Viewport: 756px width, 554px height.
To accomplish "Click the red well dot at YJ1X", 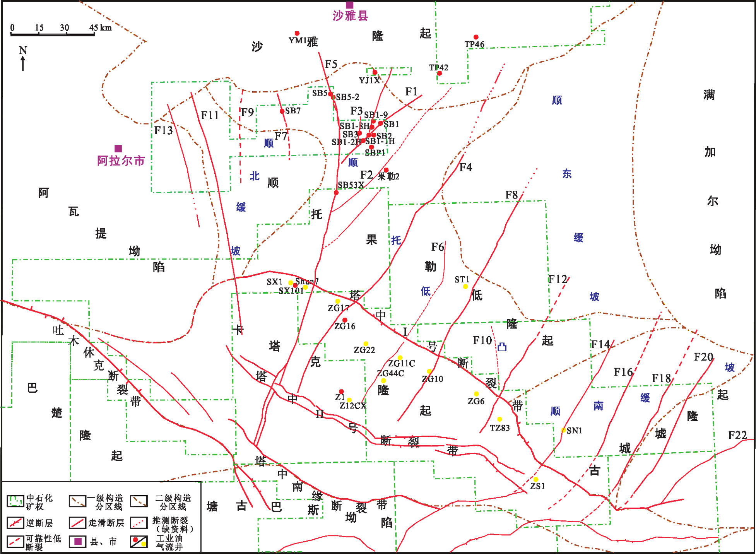I will 375,72.
